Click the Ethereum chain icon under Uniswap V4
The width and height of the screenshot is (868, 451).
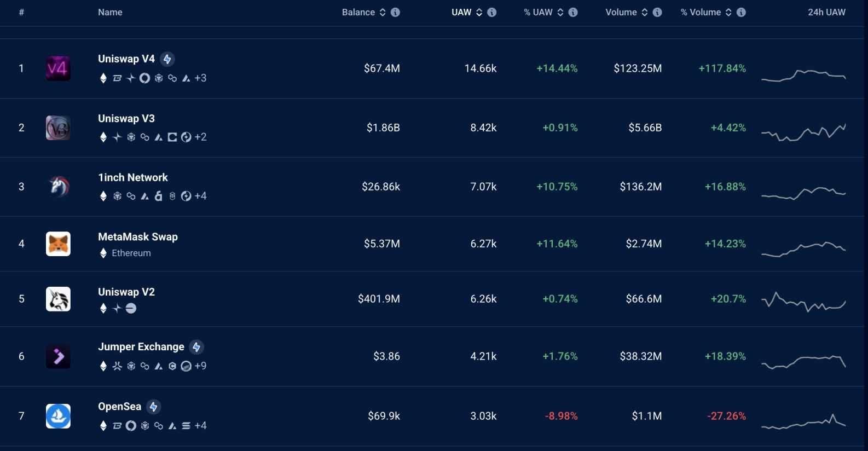click(x=103, y=78)
